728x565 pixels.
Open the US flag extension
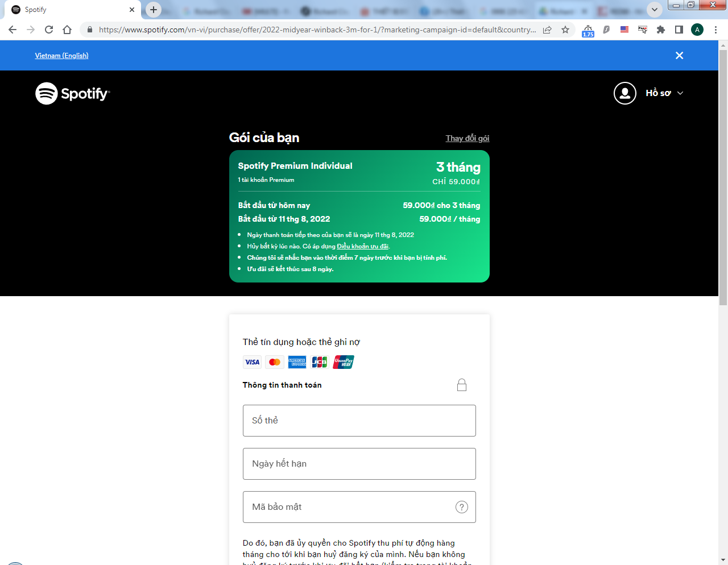[x=624, y=30]
